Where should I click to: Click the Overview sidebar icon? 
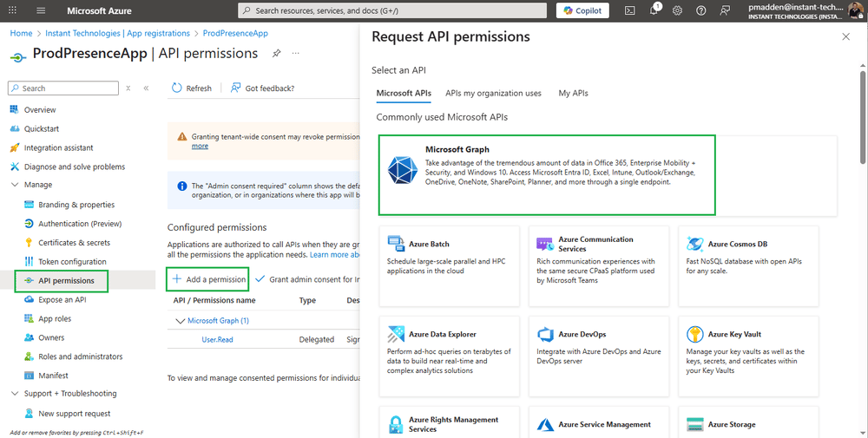pos(15,109)
